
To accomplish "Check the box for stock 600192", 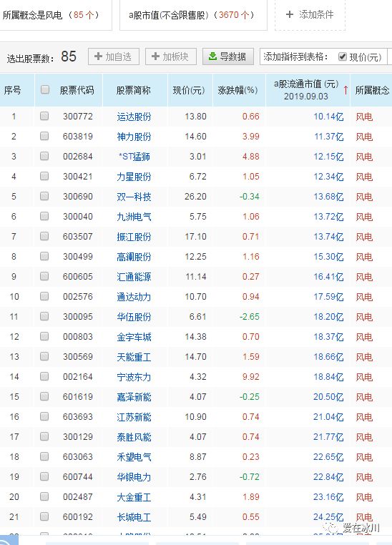I will tap(44, 517).
